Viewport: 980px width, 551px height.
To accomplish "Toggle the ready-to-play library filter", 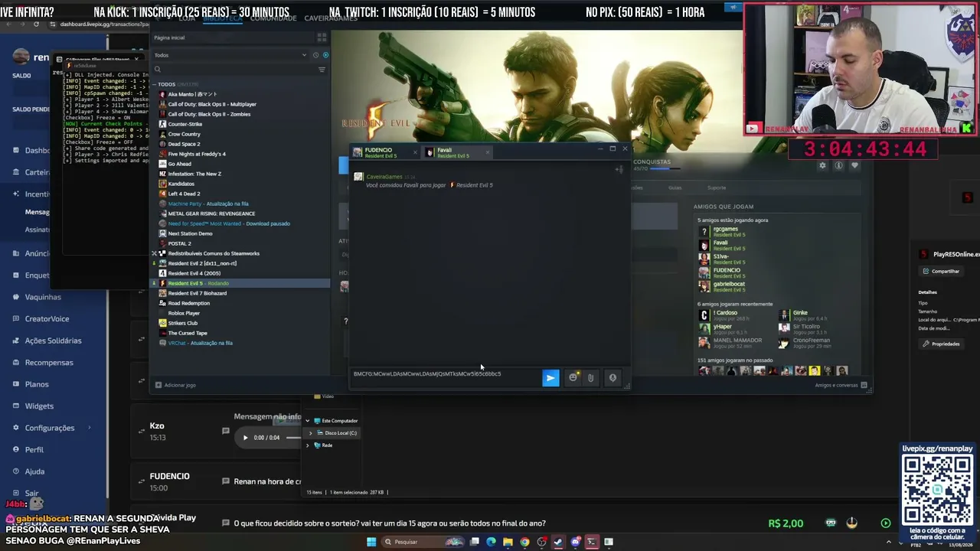I will (x=325, y=55).
